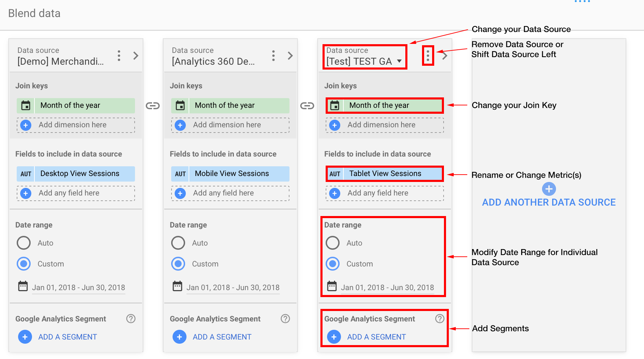Click the AUT chip on Mobile View Sessions

pyautogui.click(x=180, y=174)
